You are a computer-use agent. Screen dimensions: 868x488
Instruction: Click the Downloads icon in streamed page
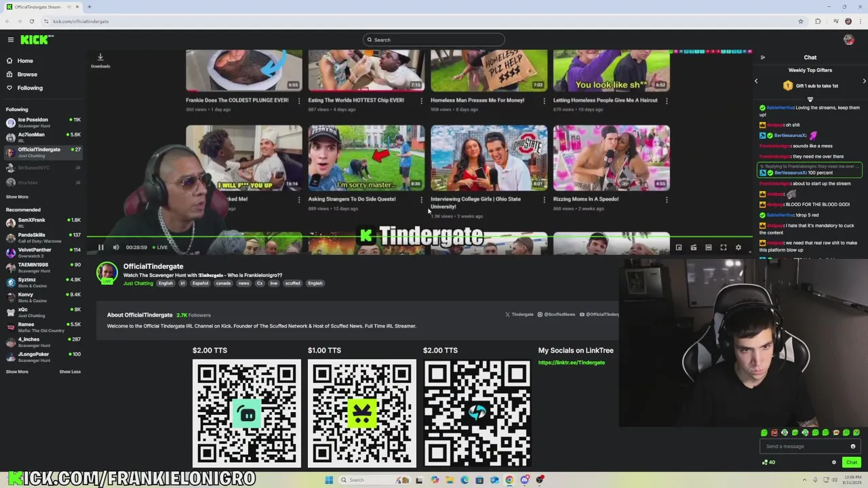click(x=100, y=61)
